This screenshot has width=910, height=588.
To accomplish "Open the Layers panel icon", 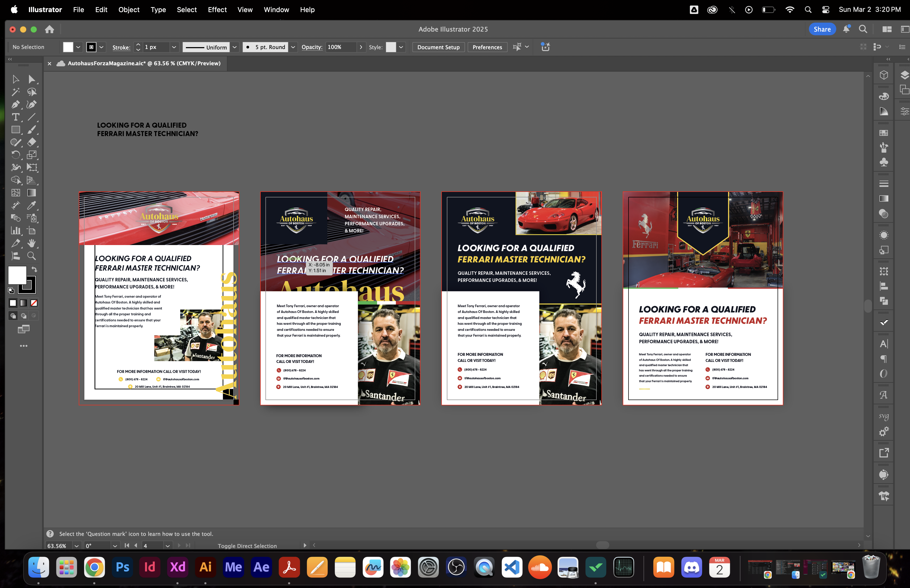I will 904,75.
